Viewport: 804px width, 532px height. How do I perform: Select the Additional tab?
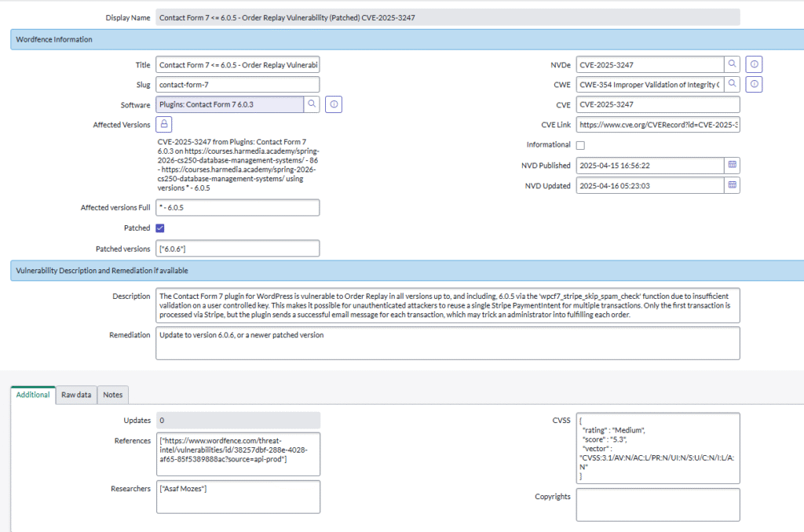33,395
